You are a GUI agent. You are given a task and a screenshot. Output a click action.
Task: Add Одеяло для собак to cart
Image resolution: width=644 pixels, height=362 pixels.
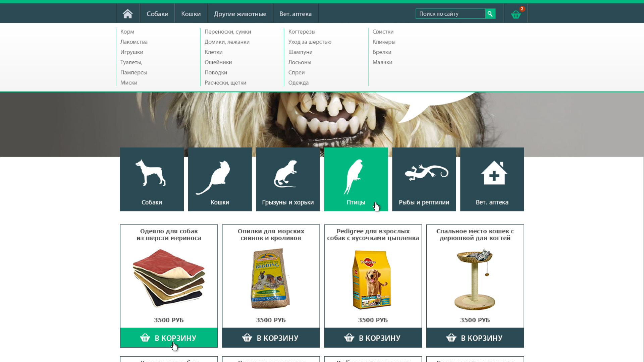(x=169, y=338)
